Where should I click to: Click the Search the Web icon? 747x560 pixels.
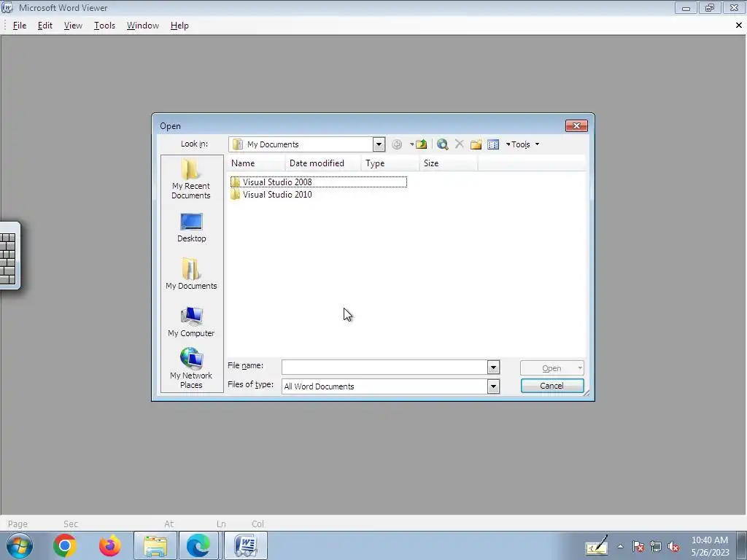click(x=443, y=144)
